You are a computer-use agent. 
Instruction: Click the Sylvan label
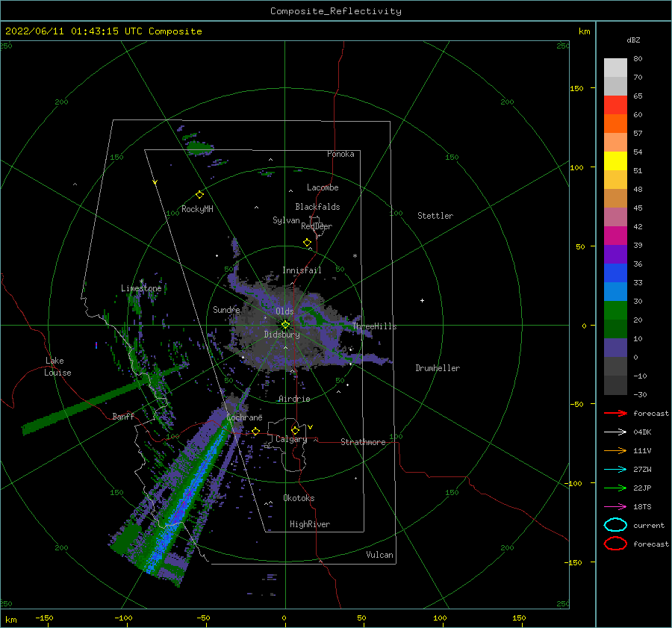coord(286,220)
